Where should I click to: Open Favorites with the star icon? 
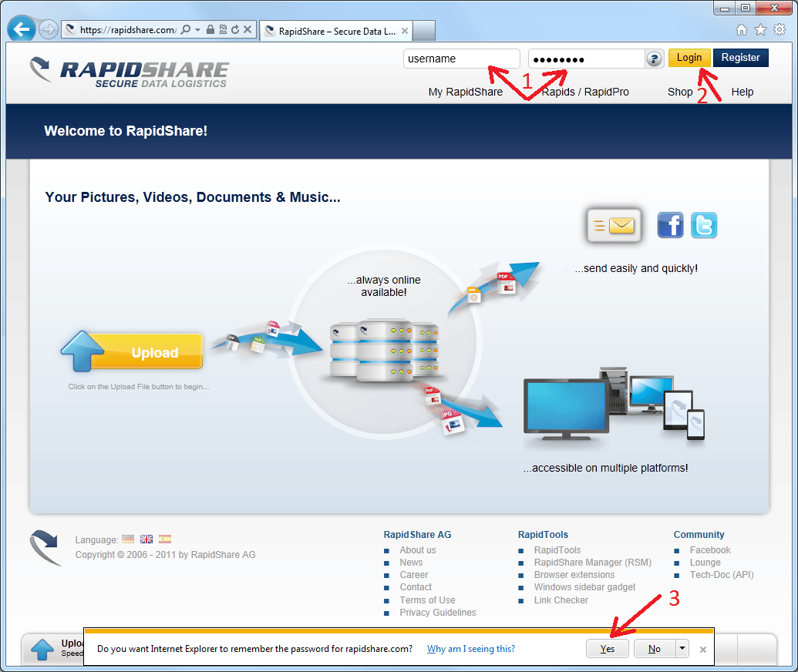click(760, 30)
